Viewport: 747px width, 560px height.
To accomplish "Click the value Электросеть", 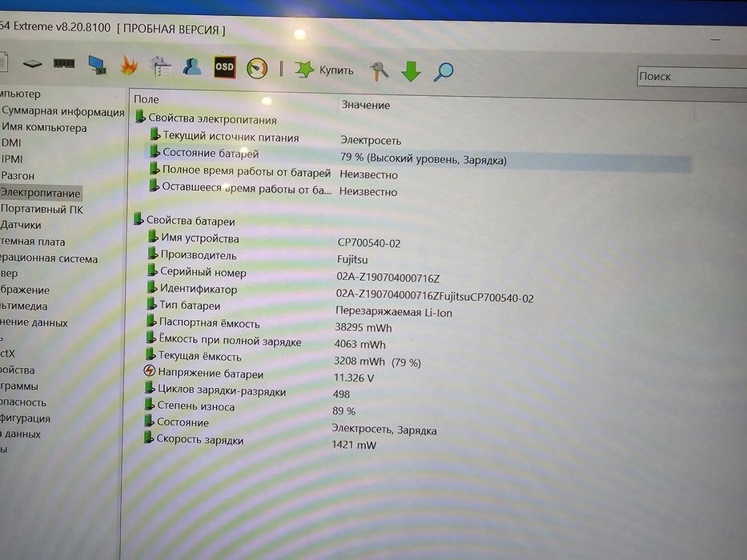I will [371, 141].
